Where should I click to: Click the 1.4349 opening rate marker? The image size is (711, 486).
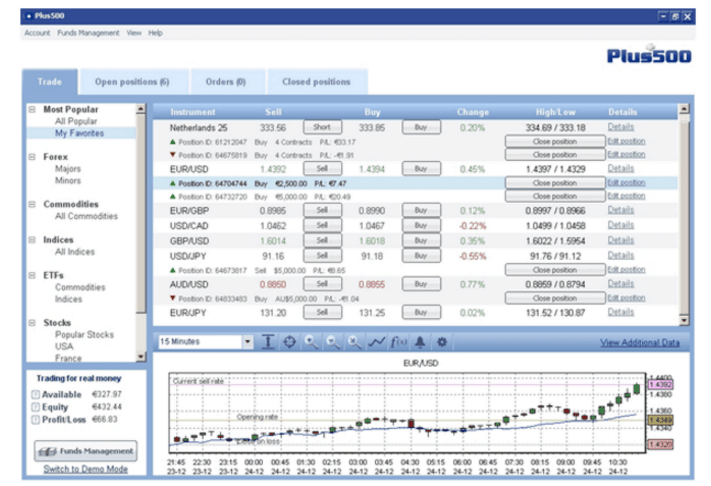[661, 420]
